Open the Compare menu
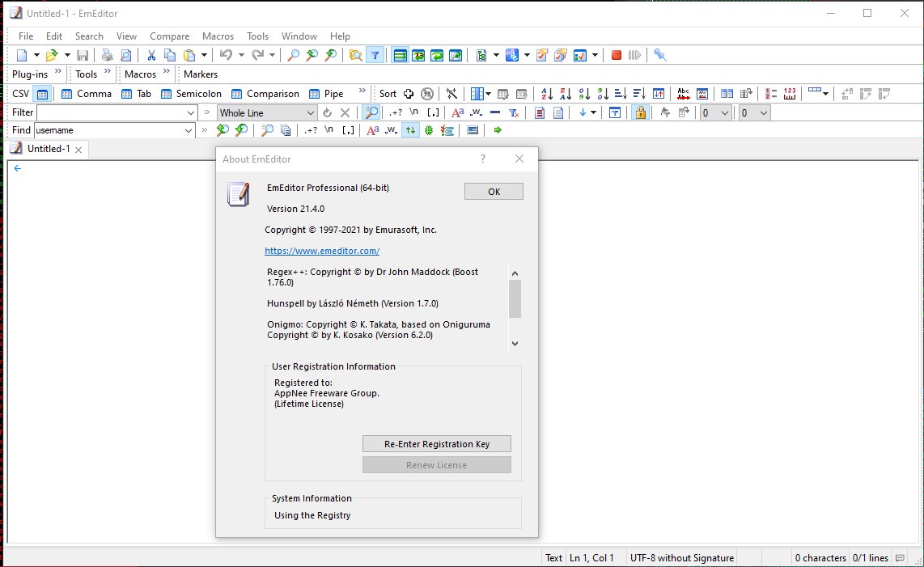924x567 pixels. click(x=170, y=36)
